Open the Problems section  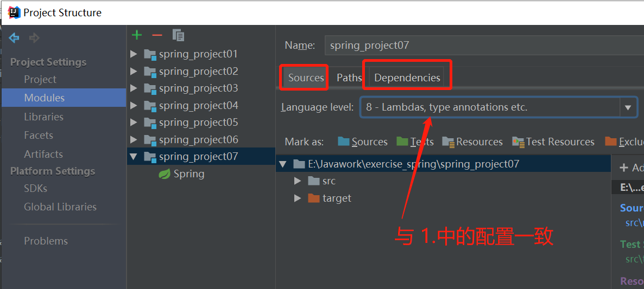click(x=46, y=241)
